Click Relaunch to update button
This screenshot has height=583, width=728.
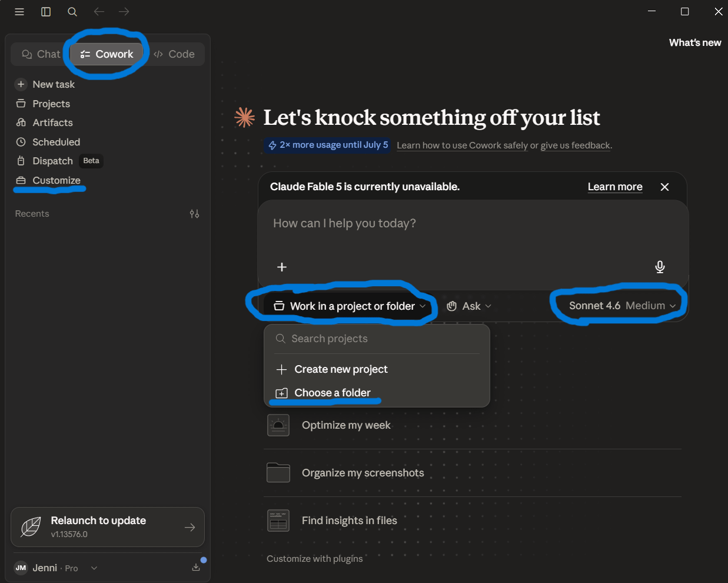click(108, 527)
